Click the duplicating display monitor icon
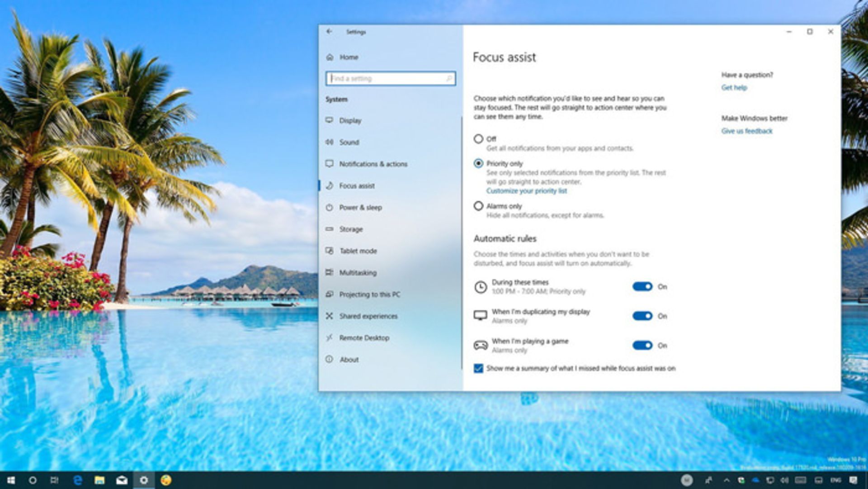This screenshot has height=489, width=868. [x=480, y=315]
